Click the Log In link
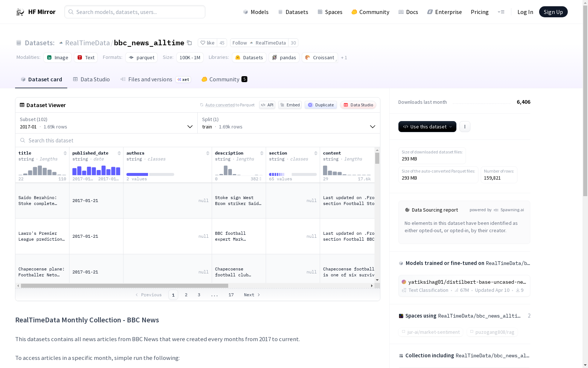588x368 pixels. [525, 12]
